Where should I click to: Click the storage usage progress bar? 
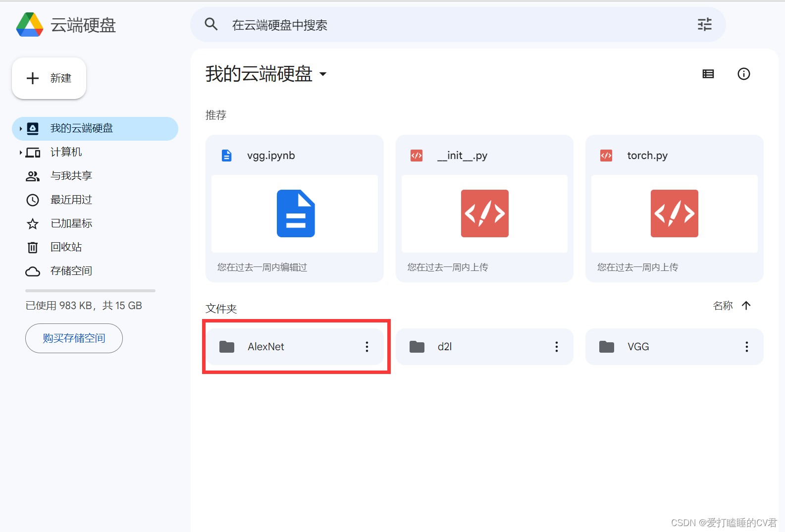click(90, 291)
